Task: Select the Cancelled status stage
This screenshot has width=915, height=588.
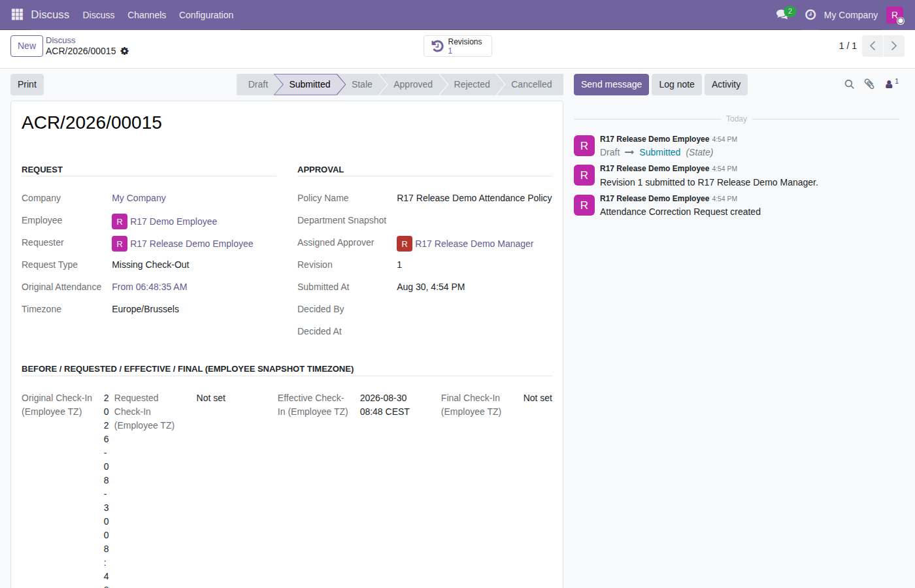Action: click(x=531, y=84)
